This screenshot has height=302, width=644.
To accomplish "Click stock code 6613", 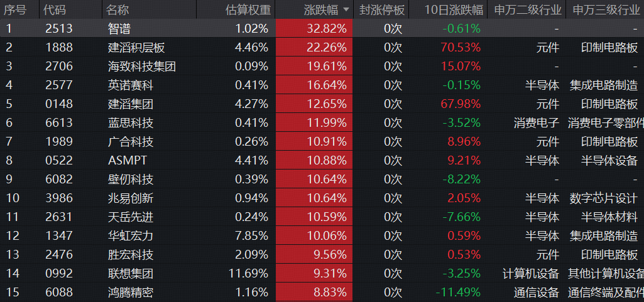I will pyautogui.click(x=59, y=122).
